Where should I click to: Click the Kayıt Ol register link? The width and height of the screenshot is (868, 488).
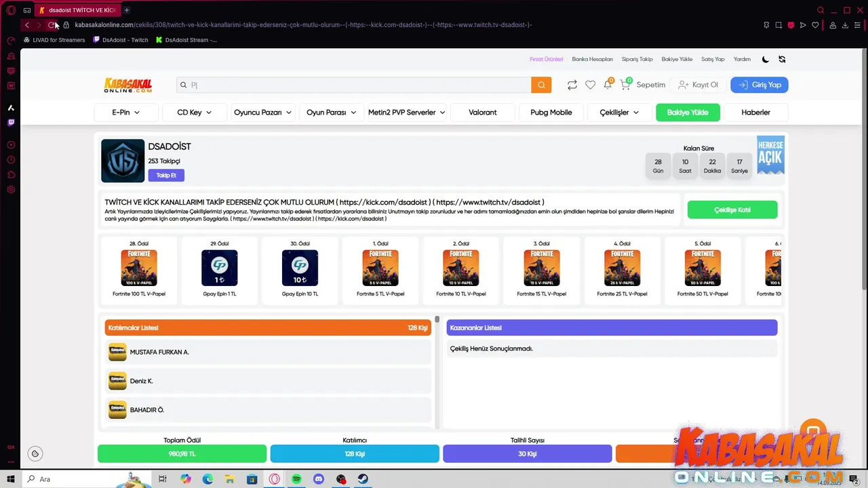pyautogui.click(x=698, y=85)
